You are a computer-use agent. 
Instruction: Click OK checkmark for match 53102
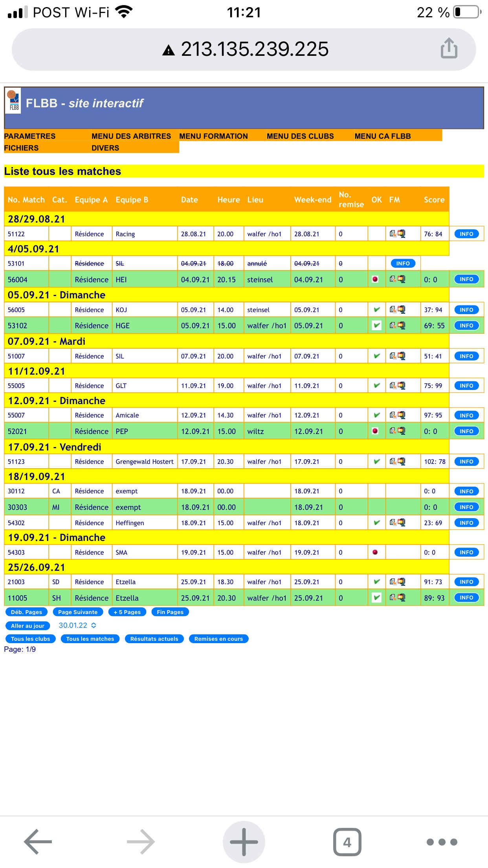[x=377, y=325]
